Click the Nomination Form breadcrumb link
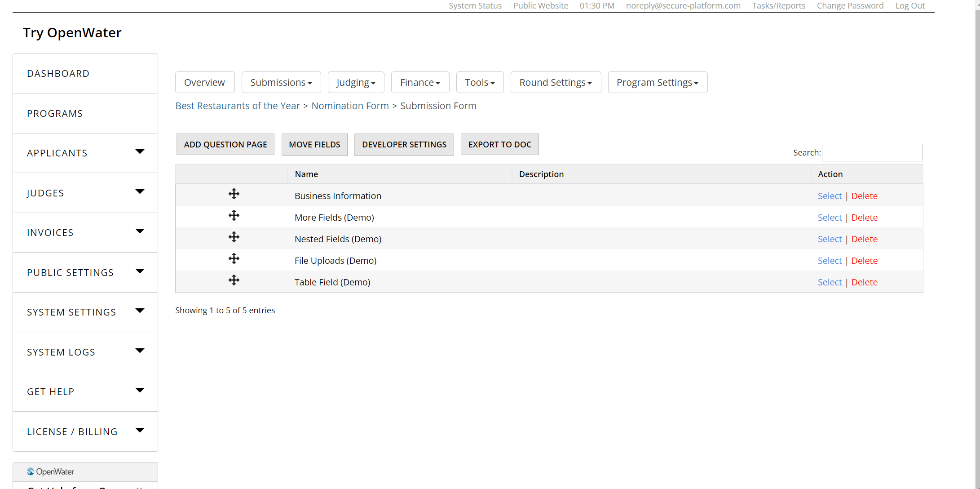The width and height of the screenshot is (980, 489). click(x=350, y=106)
